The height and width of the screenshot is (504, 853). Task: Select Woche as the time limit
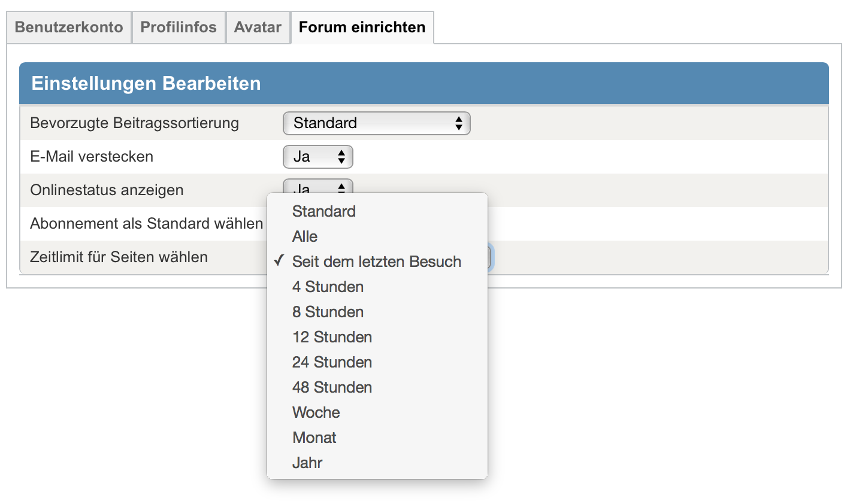[x=316, y=412]
